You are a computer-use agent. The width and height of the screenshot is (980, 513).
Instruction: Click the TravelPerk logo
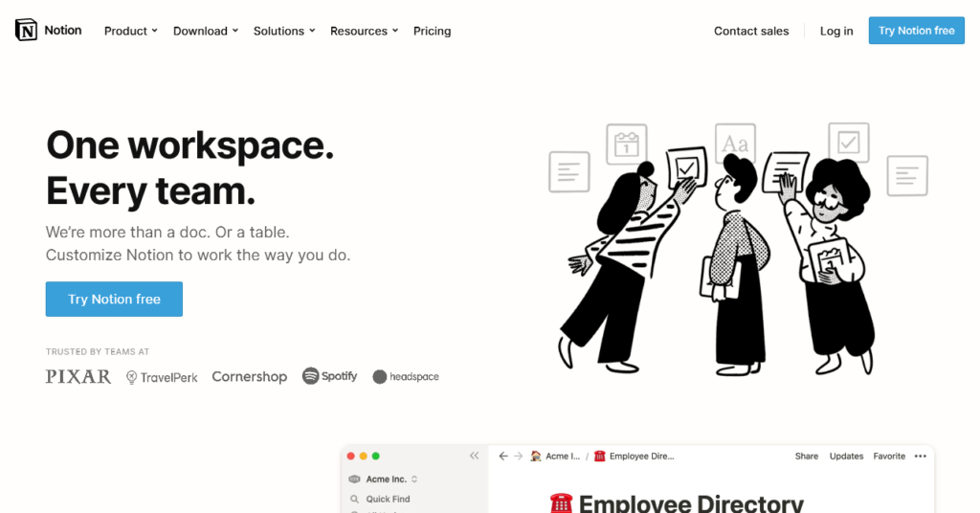point(162,377)
